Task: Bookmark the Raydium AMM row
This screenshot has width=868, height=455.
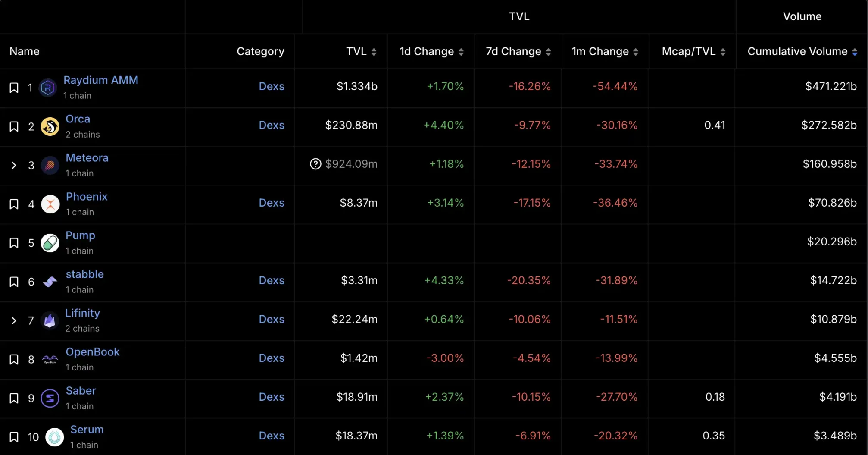Action: coord(13,88)
